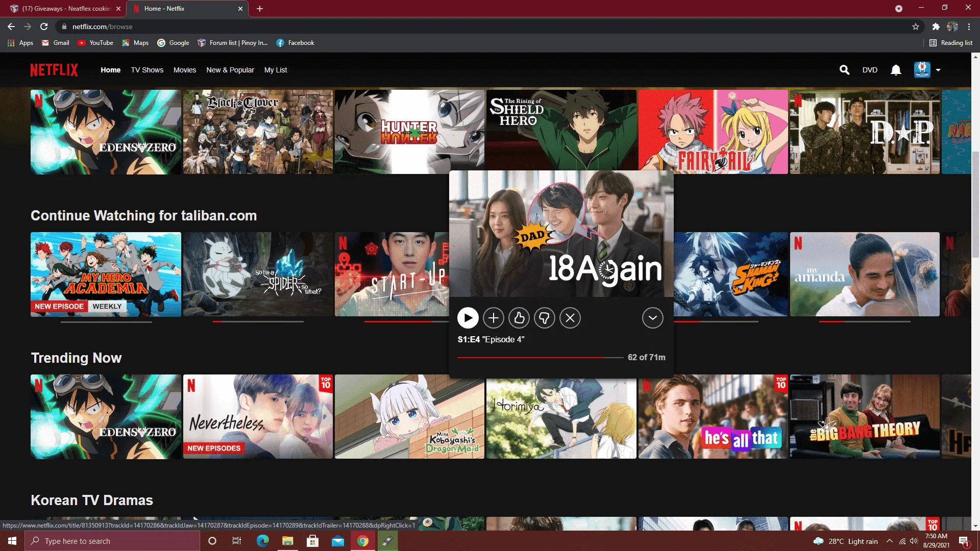980x551 pixels.
Task: Open the Apps bookmark
Action: [20, 43]
